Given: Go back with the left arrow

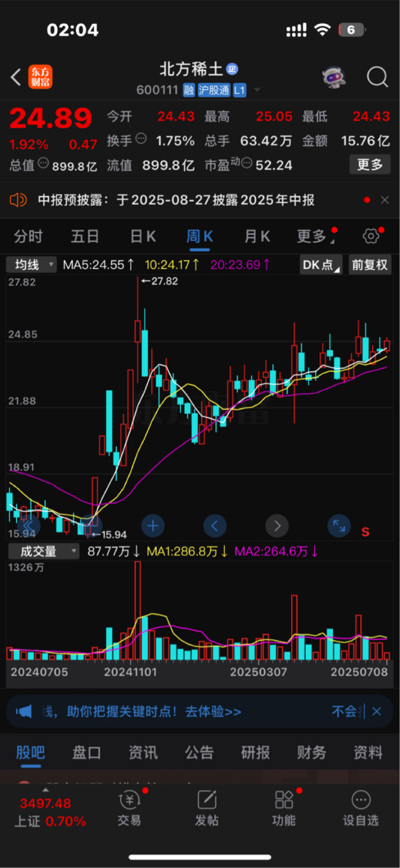Looking at the screenshot, I should [x=16, y=77].
